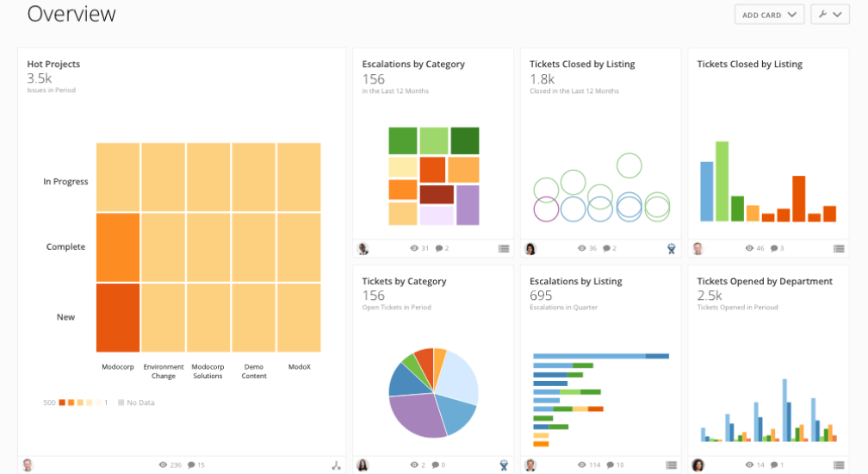Click comments icon on Escalations by Listing card
This screenshot has width=868, height=474.
610,465
